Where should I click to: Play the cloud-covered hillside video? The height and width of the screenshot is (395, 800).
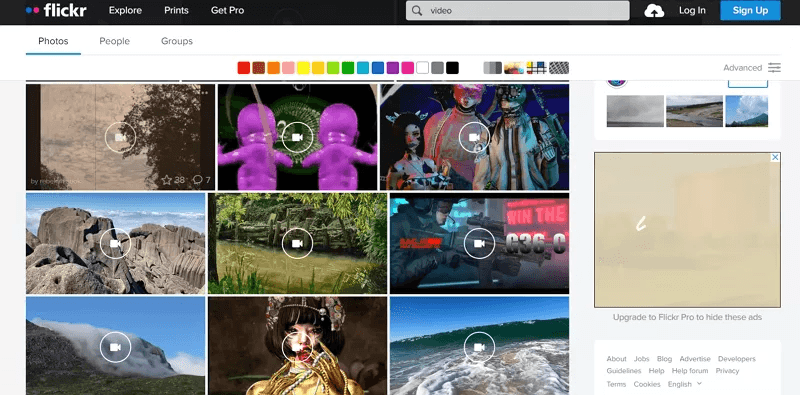[115, 347]
